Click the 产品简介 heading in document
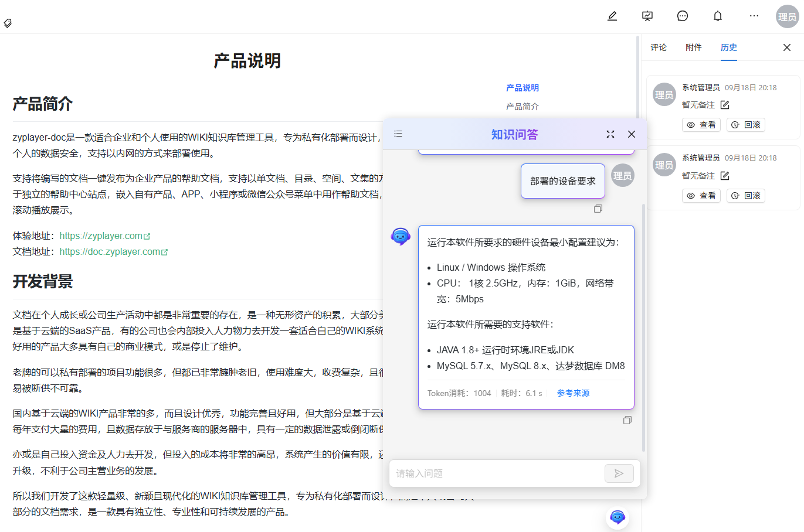Image resolution: width=804 pixels, height=532 pixels. pos(43,104)
